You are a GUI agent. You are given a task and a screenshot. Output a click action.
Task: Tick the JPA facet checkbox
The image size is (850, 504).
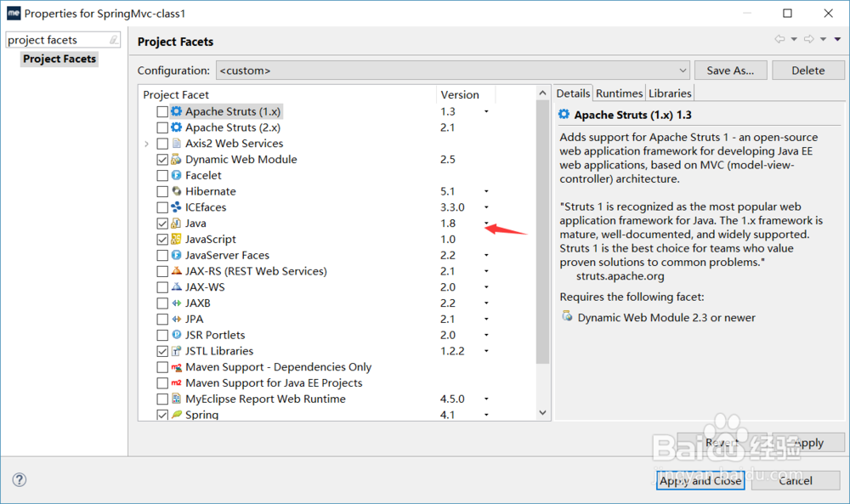pos(162,320)
